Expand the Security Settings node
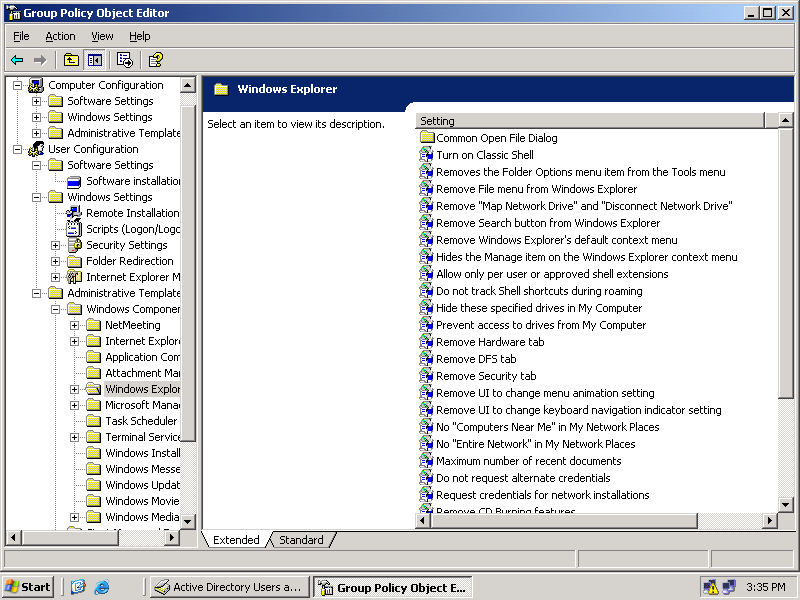 pyautogui.click(x=55, y=245)
